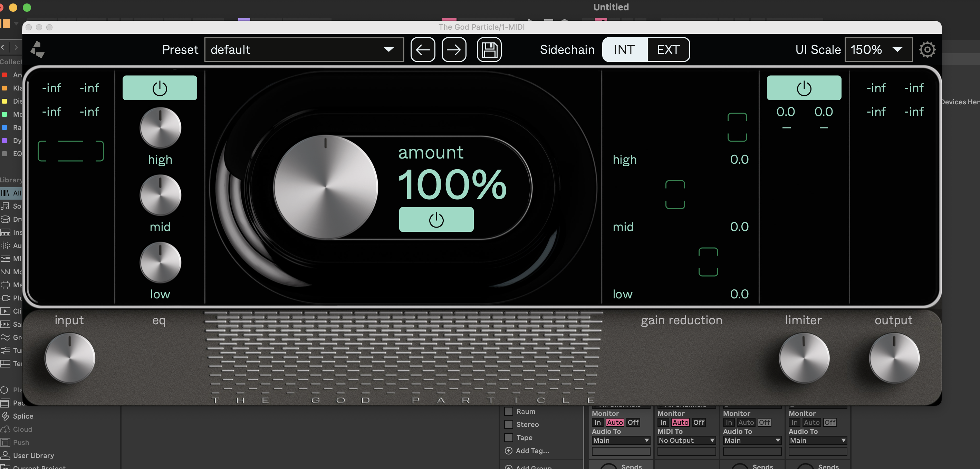Click the output knob
This screenshot has width=980, height=469.
click(x=894, y=358)
